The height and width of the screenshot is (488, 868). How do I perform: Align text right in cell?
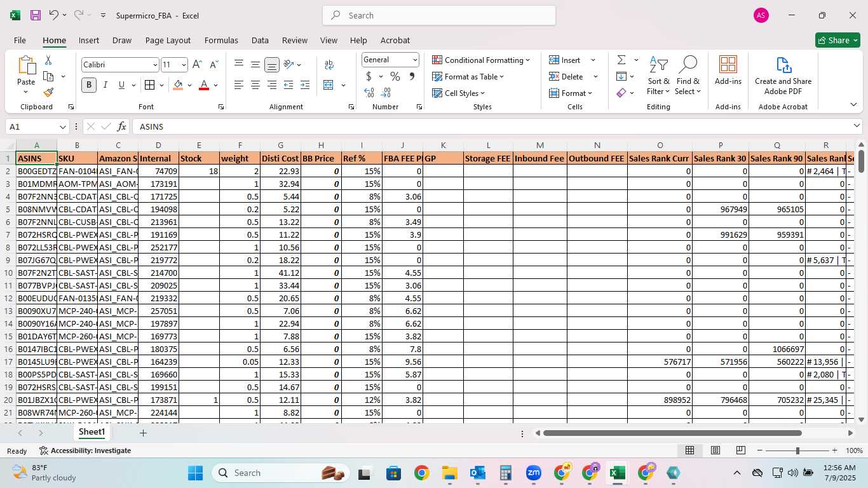[272, 85]
